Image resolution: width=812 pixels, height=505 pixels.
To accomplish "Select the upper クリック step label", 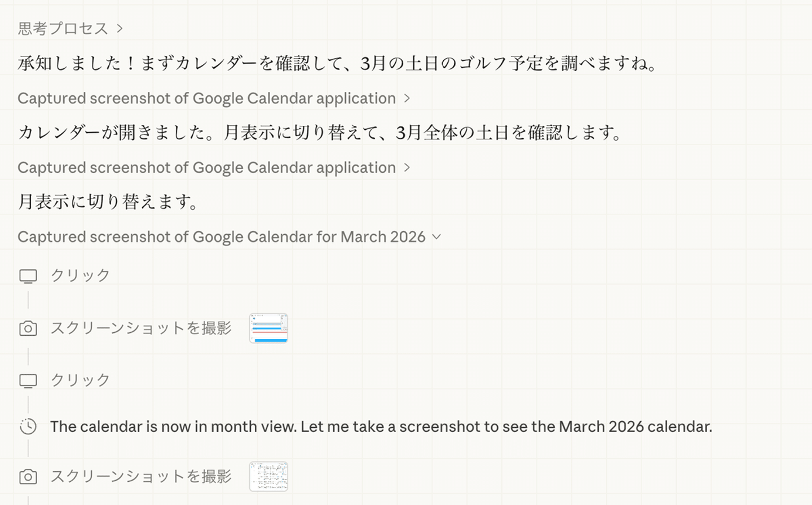I will pyautogui.click(x=80, y=275).
